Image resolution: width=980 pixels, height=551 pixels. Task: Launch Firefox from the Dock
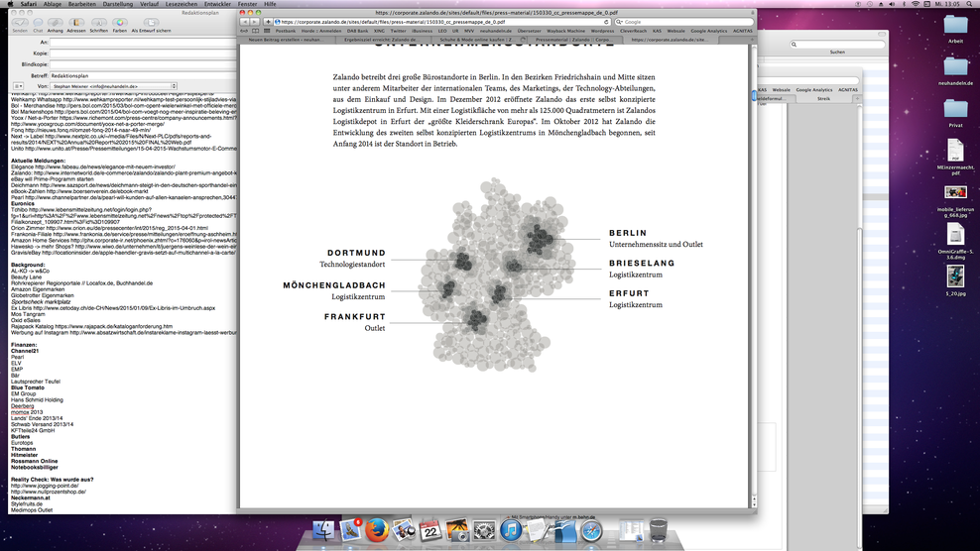(x=377, y=530)
